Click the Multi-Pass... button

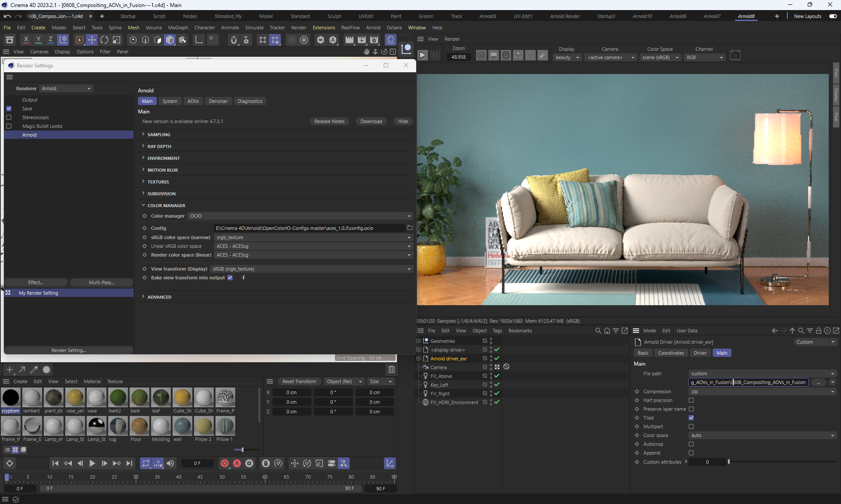coord(101,282)
